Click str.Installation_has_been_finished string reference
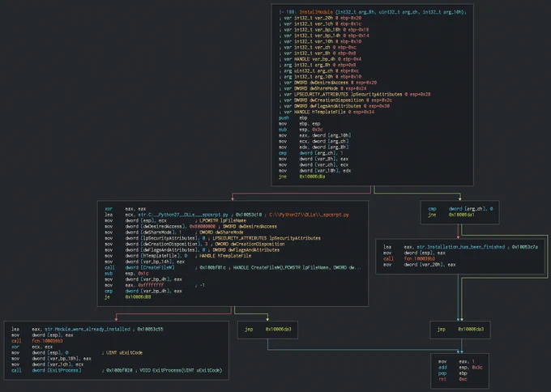The image size is (551, 392). tap(461, 247)
